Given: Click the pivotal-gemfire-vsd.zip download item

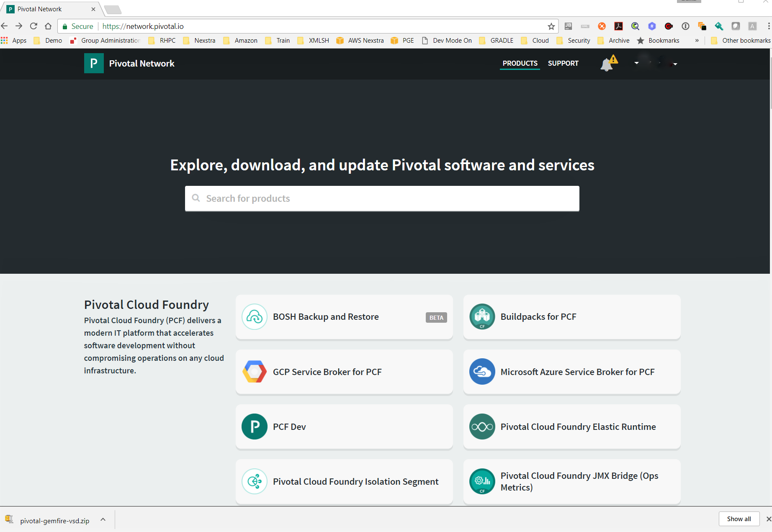Looking at the screenshot, I should click(x=55, y=521).
